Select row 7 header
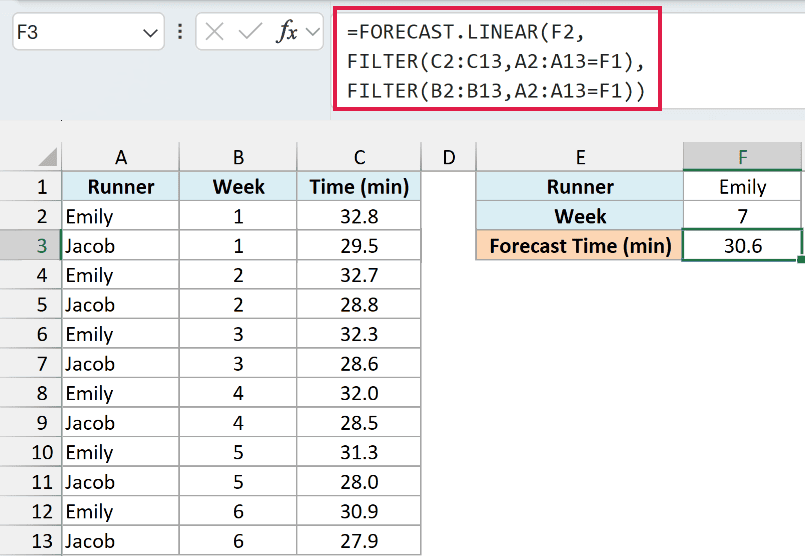805x556 pixels. click(x=31, y=363)
